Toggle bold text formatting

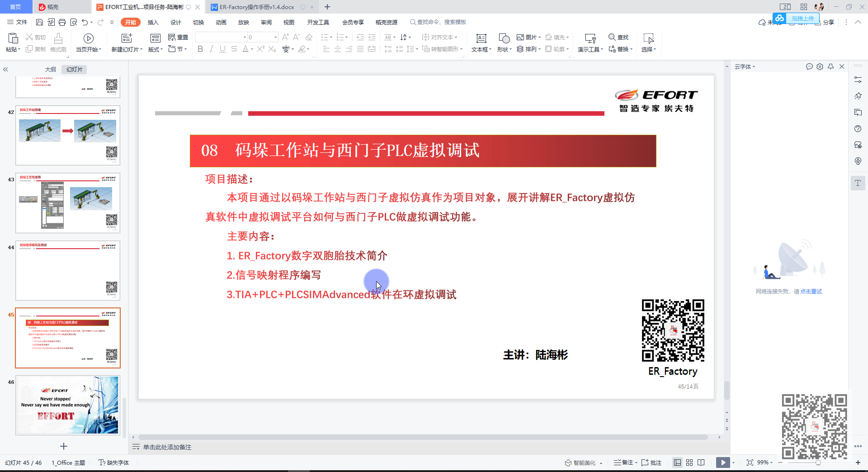[200, 49]
